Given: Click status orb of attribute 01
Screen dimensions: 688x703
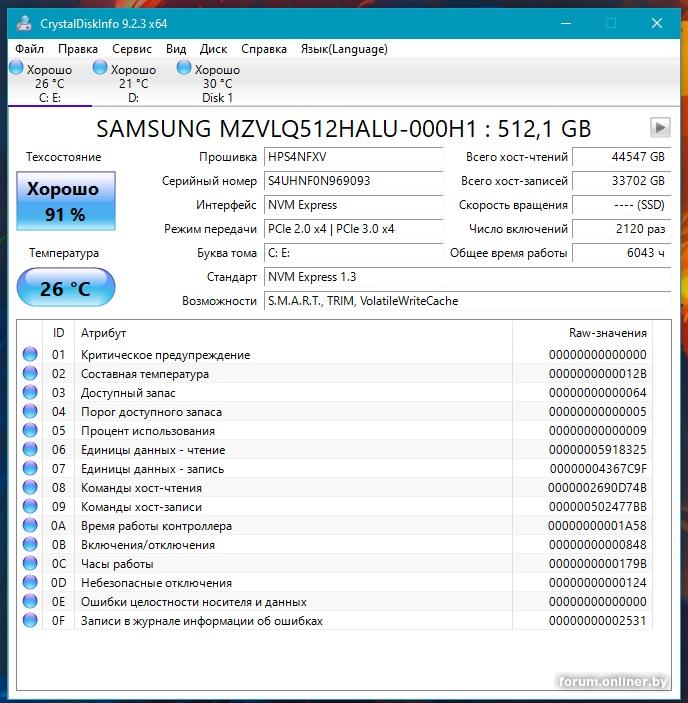Looking at the screenshot, I should tap(30, 354).
